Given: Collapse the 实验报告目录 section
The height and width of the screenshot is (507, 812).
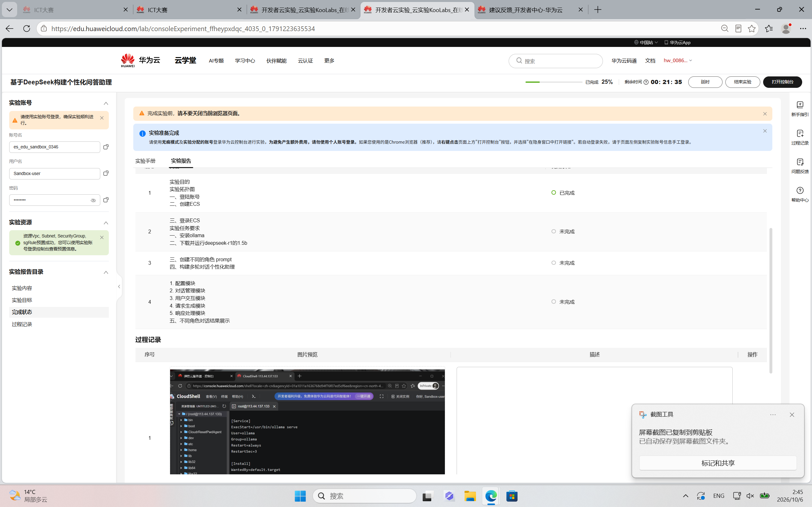Looking at the screenshot, I should click(106, 272).
